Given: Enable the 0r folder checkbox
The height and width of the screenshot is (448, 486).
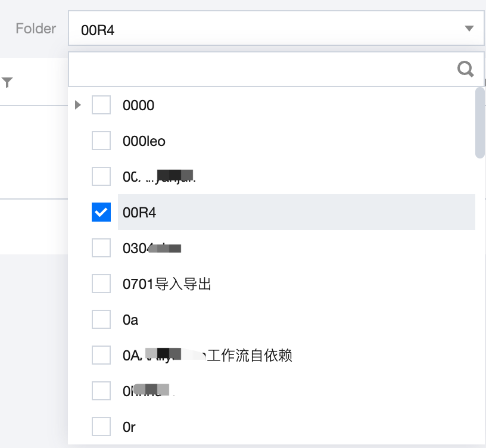Looking at the screenshot, I should pyautogui.click(x=101, y=427).
